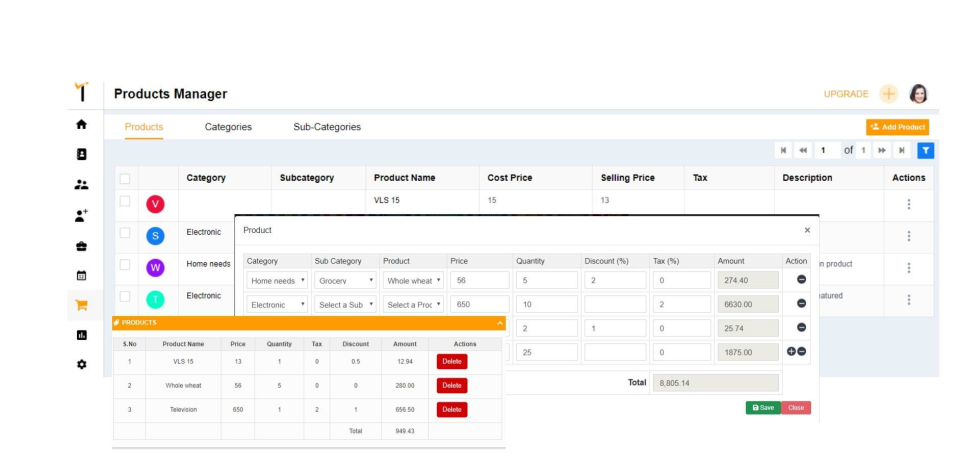Open the Grocery sub category dropdown
This screenshot has width=960, height=470.
click(345, 280)
